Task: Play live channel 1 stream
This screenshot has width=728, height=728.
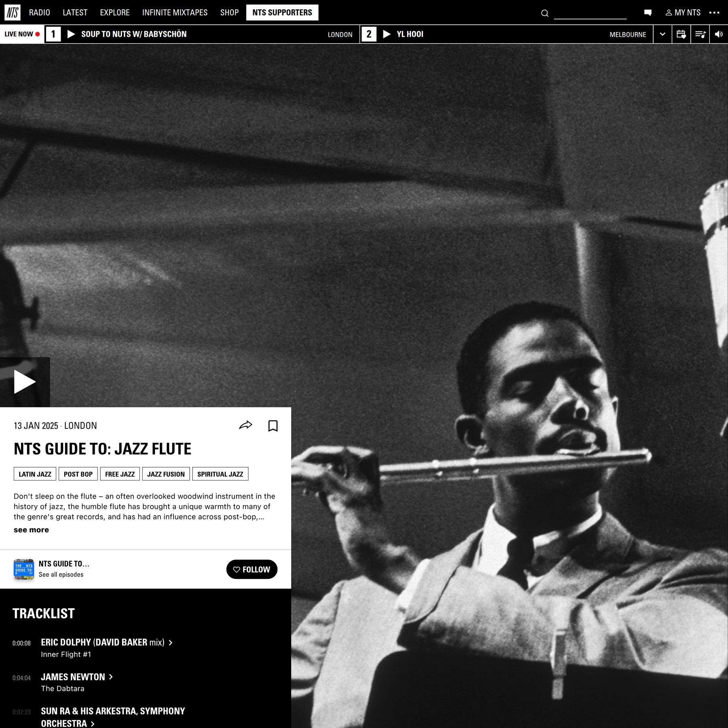Action: pos(71,34)
